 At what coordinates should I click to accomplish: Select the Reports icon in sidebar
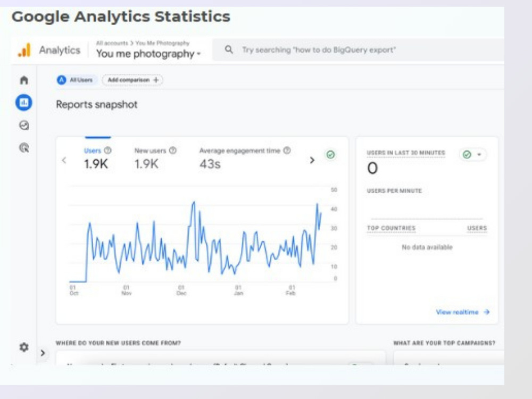pyautogui.click(x=24, y=103)
